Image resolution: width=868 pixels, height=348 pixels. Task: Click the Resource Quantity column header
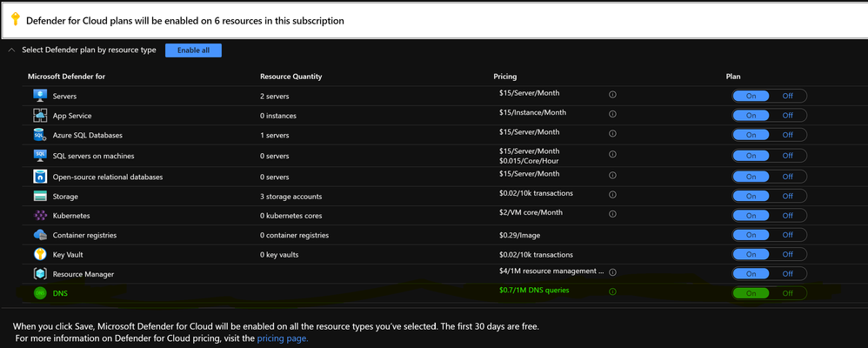[x=290, y=77]
